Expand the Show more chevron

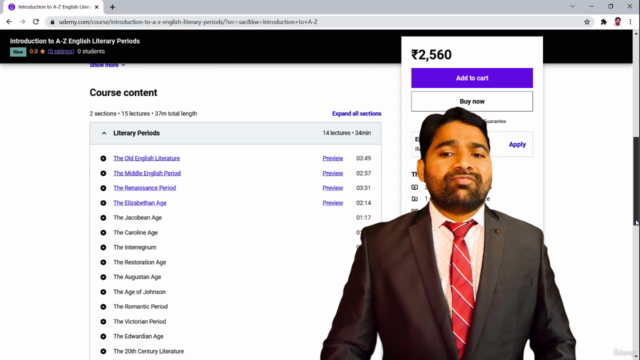pyautogui.click(x=123, y=65)
